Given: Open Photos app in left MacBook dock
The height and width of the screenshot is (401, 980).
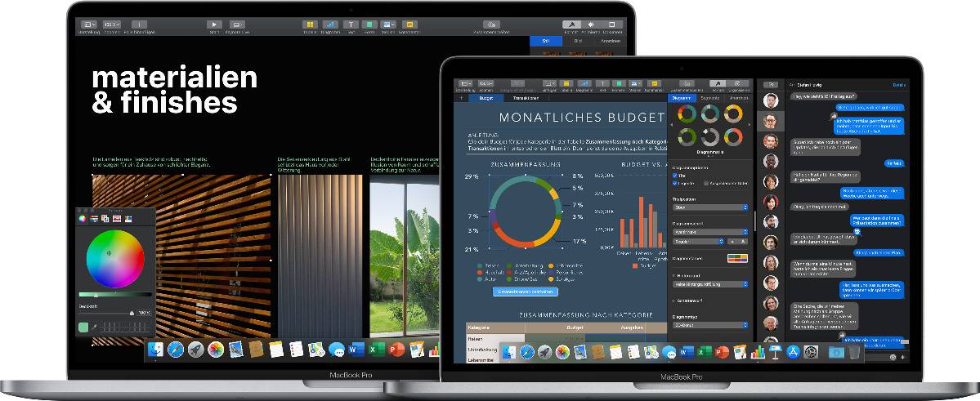Looking at the screenshot, I should tap(216, 350).
